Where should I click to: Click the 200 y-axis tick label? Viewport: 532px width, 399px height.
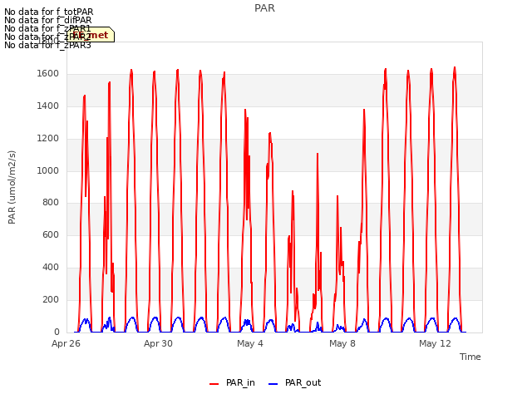[x=51, y=299]
